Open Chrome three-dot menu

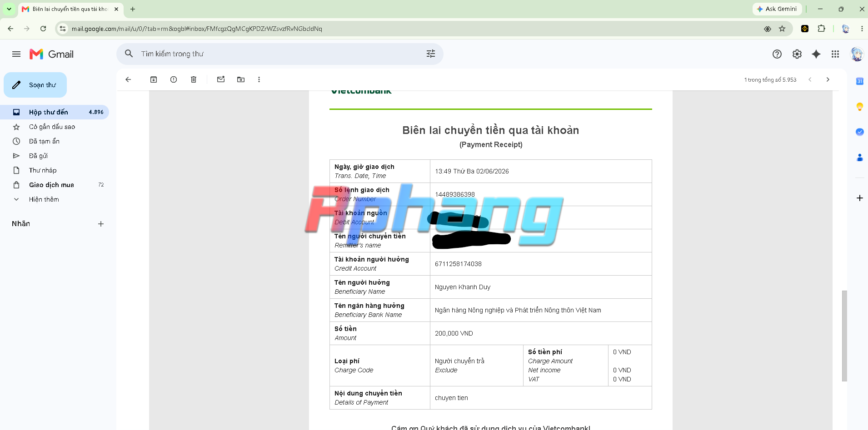click(x=862, y=29)
